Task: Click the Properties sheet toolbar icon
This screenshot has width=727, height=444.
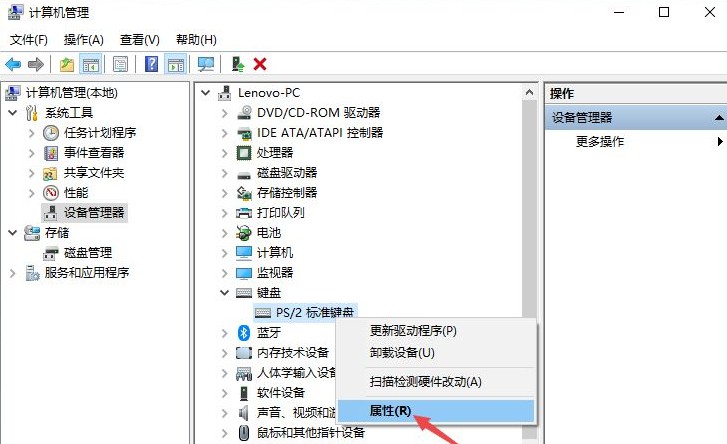Action: pos(121,64)
